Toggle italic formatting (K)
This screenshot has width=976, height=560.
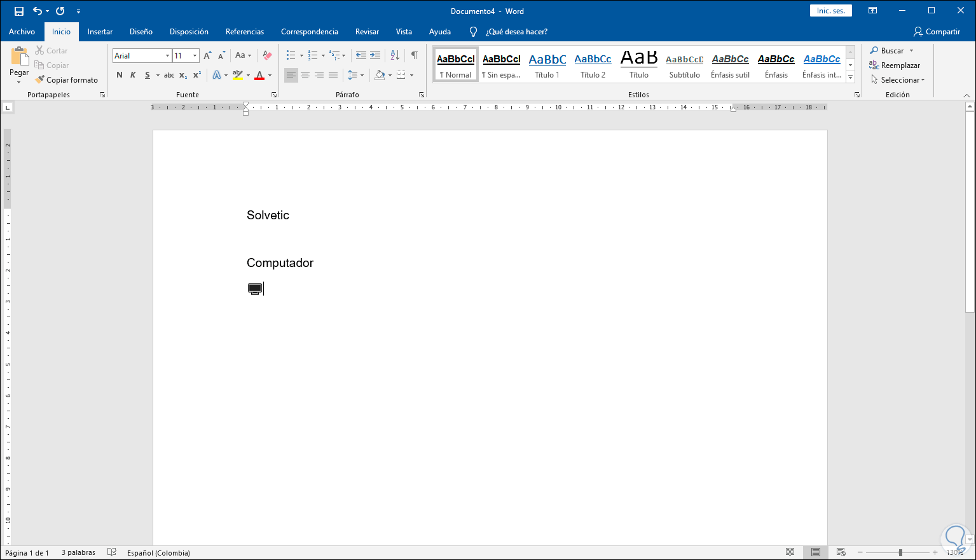coord(133,75)
